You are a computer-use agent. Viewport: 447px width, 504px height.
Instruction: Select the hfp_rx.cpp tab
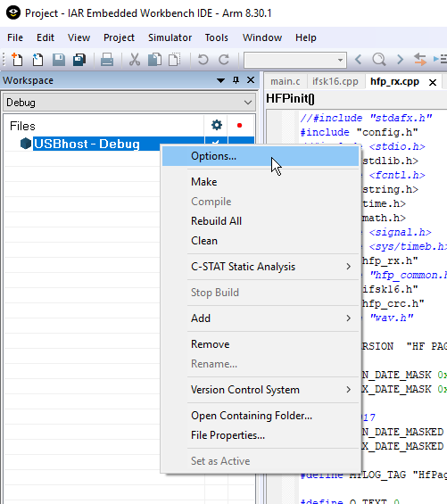pyautogui.click(x=394, y=82)
